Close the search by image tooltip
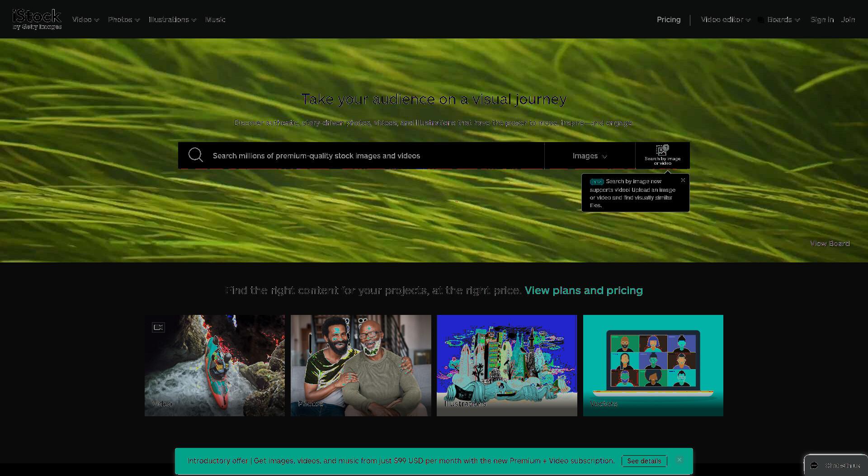The height and width of the screenshot is (476, 868). 683,180
